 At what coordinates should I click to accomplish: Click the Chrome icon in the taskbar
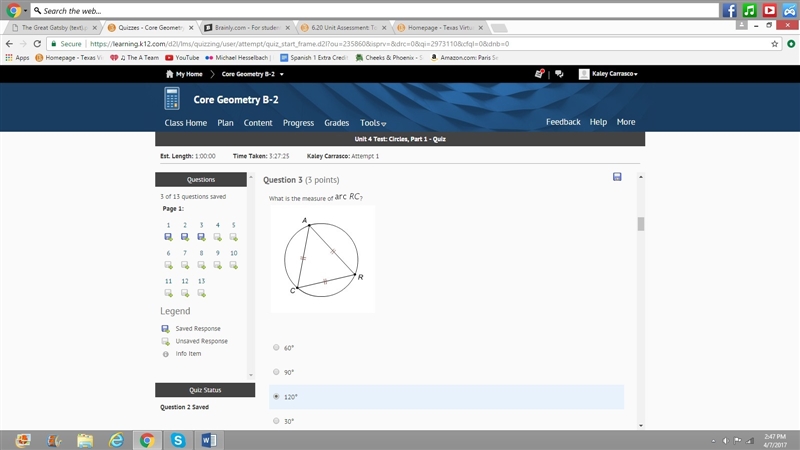pos(147,440)
